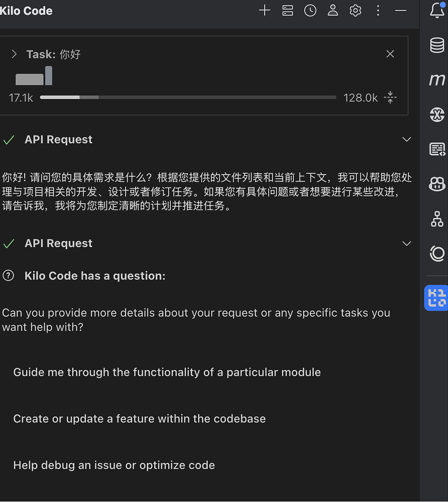
Task: Click the question mark icon
Action: tap(9, 275)
